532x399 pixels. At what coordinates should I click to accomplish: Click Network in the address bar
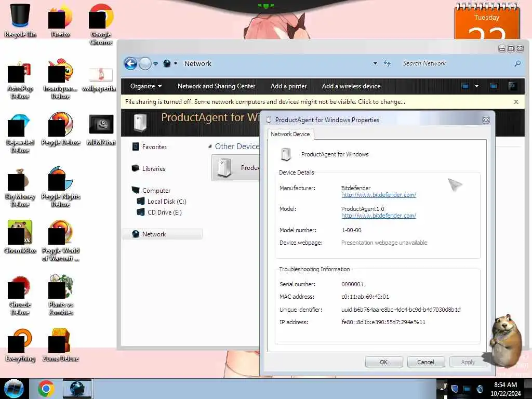[198, 63]
